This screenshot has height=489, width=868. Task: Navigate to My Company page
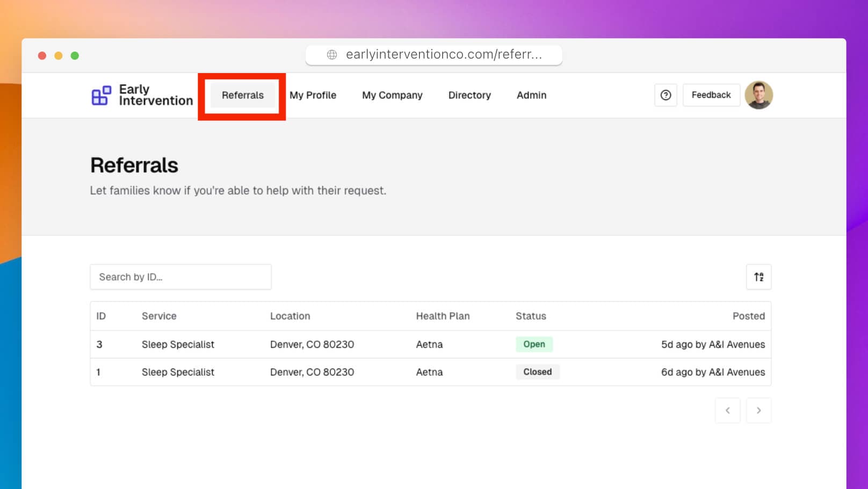[x=392, y=95]
